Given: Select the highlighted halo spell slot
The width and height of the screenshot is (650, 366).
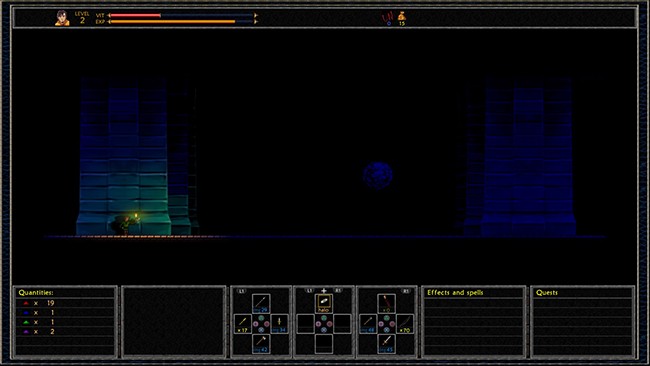Looking at the screenshot, I should point(324,303).
